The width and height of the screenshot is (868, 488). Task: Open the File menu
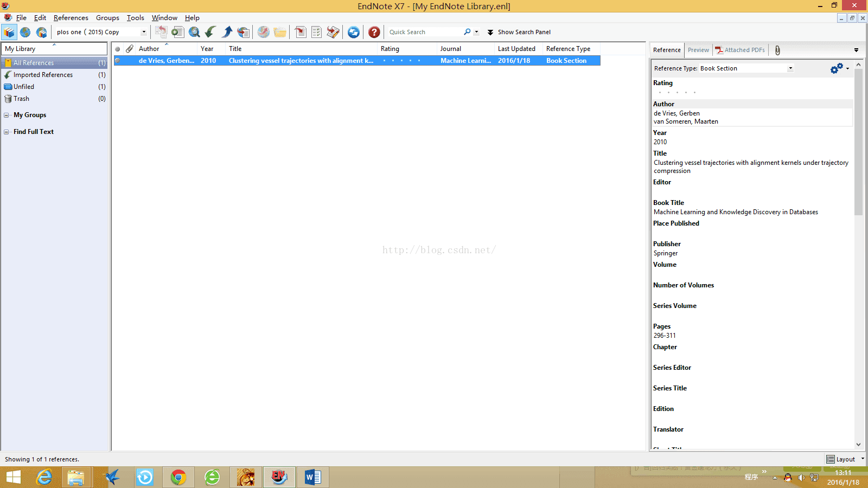click(21, 18)
